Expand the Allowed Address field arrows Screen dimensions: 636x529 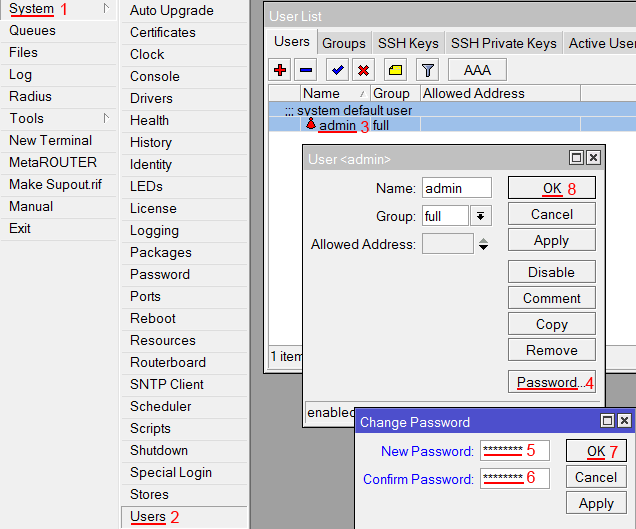point(484,244)
